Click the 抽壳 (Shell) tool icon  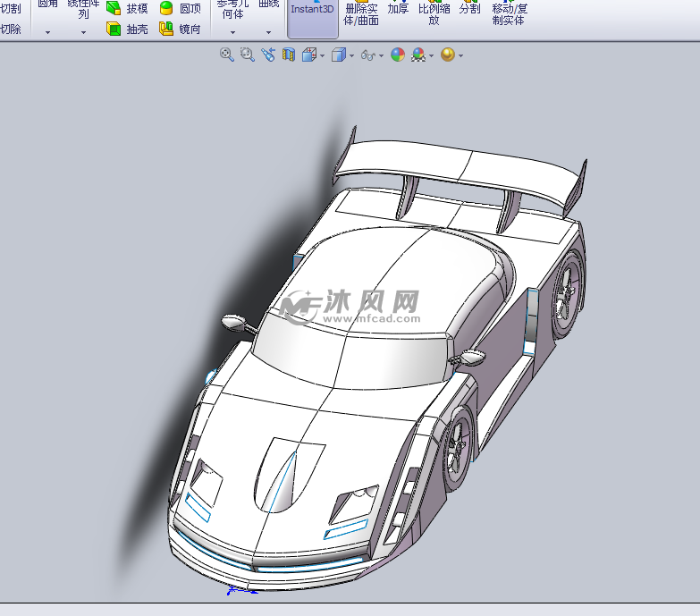(114, 29)
